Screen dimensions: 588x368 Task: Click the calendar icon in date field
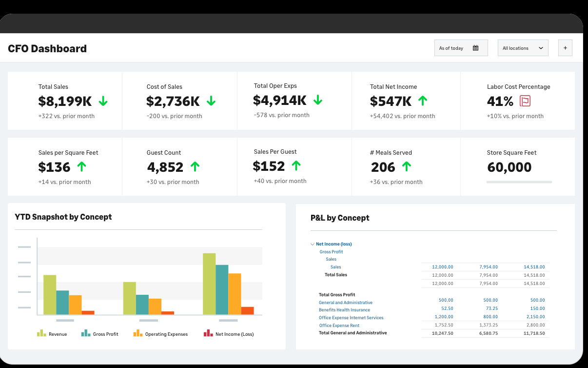[475, 48]
